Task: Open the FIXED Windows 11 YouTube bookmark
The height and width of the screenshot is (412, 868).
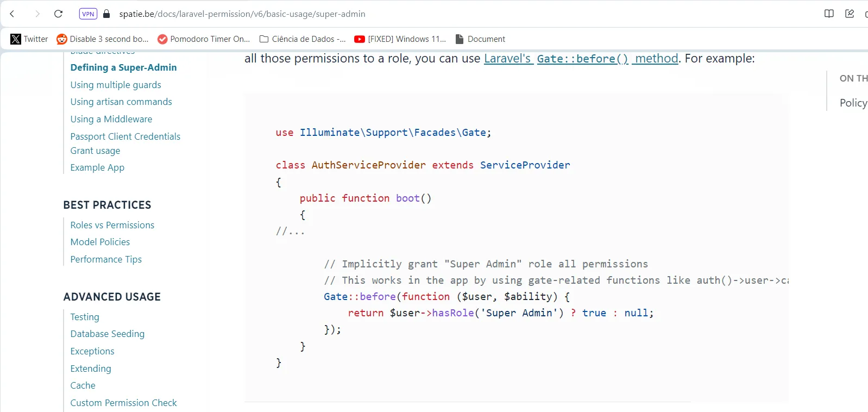Action: 400,39
